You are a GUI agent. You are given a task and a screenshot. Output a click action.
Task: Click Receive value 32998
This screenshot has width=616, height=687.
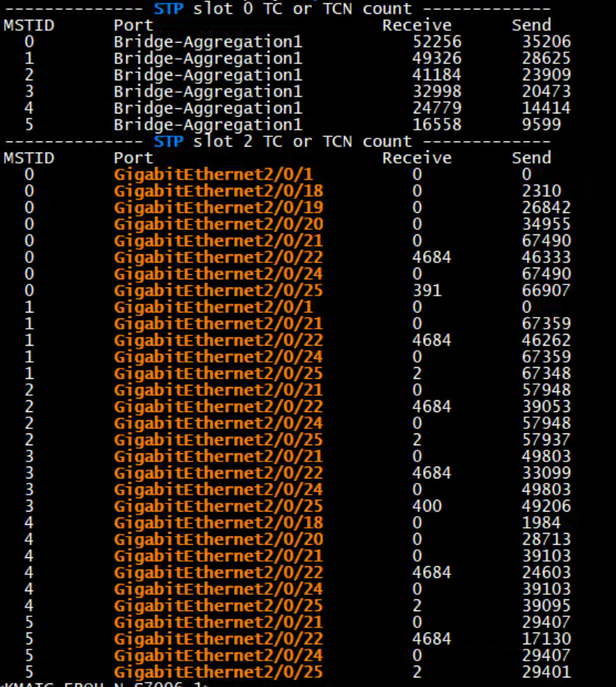437,92
